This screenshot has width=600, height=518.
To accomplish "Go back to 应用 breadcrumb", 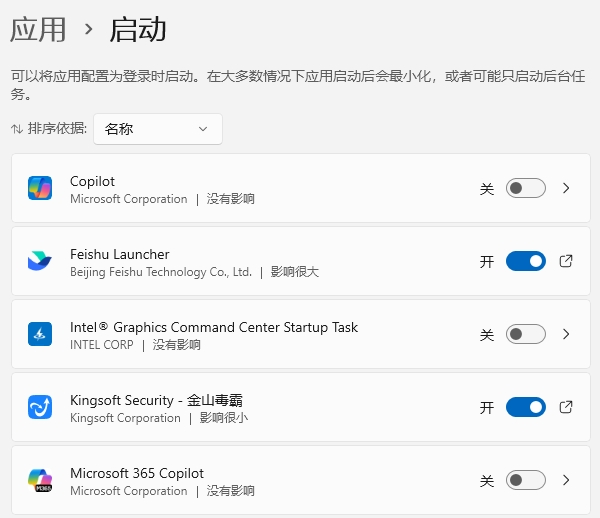I will 38,30.
